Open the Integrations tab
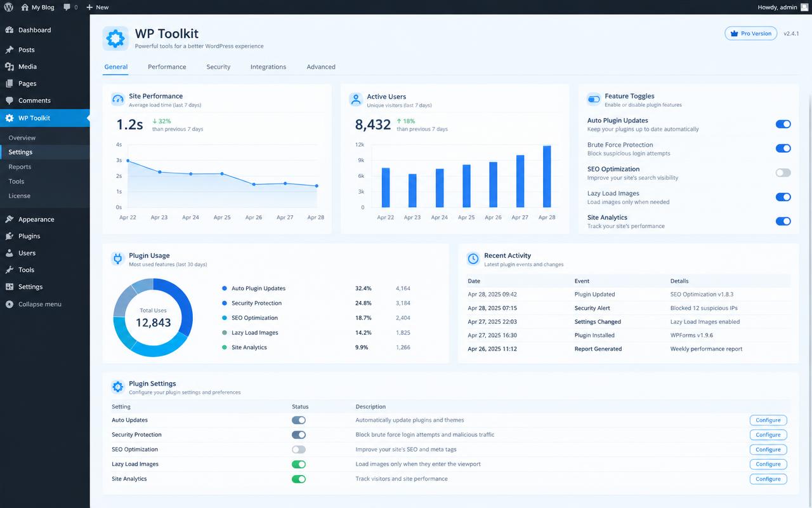812x508 pixels. click(x=268, y=67)
